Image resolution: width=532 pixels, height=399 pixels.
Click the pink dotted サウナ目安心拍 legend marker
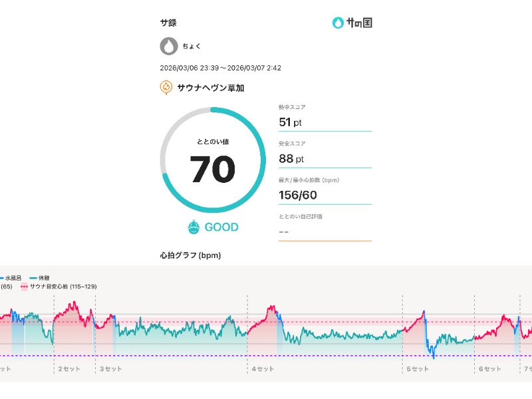point(25,286)
